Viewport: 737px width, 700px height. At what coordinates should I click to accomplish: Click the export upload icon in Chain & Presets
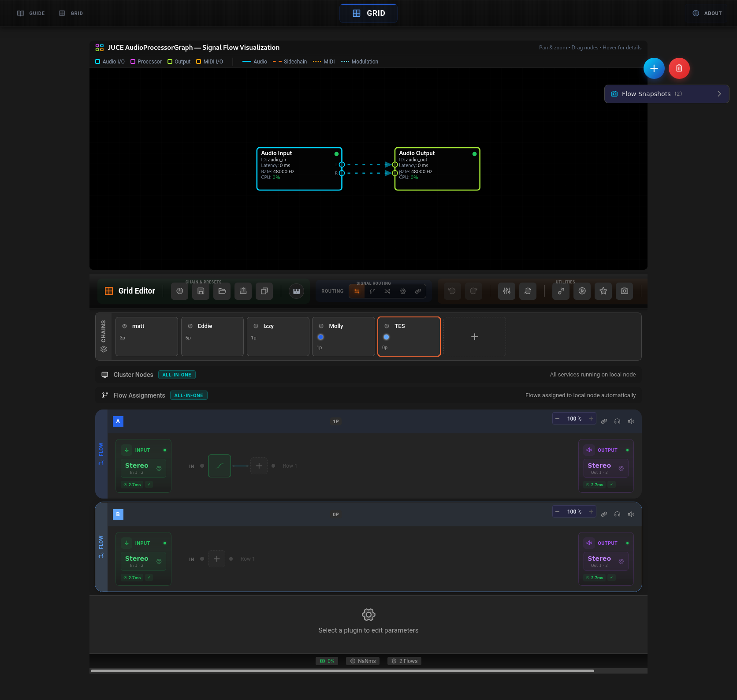click(243, 291)
